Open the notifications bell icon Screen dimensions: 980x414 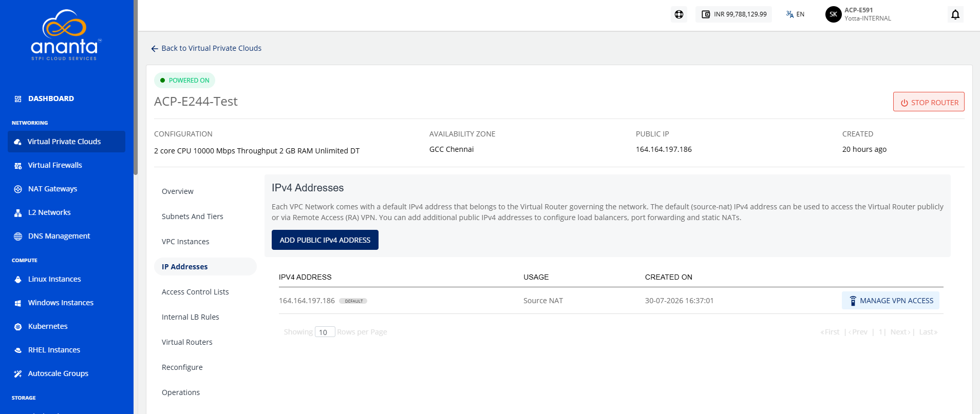click(x=955, y=14)
